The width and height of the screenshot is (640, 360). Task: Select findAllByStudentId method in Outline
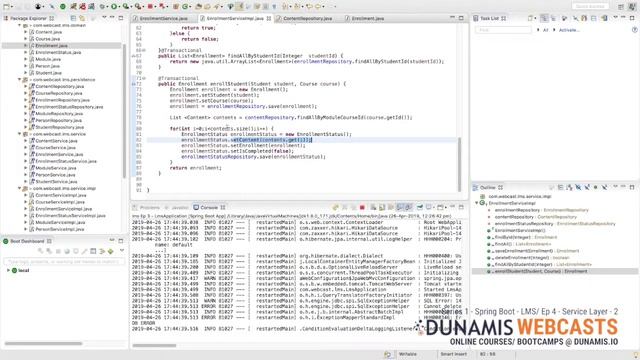(x=543, y=264)
